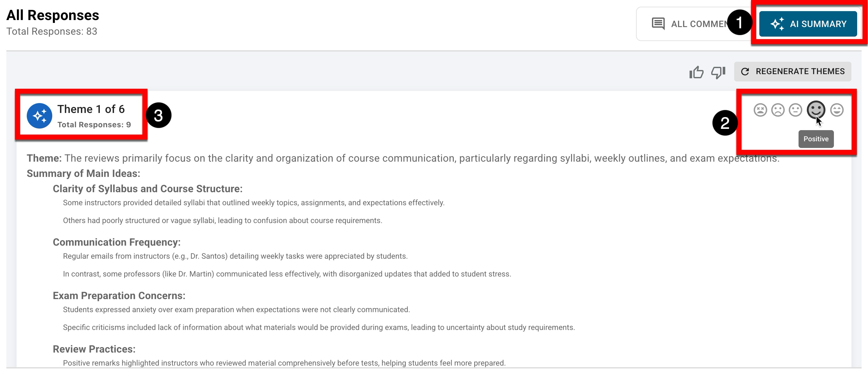
Task: Click the Theme 1 of 6 heading
Action: pos(91,109)
